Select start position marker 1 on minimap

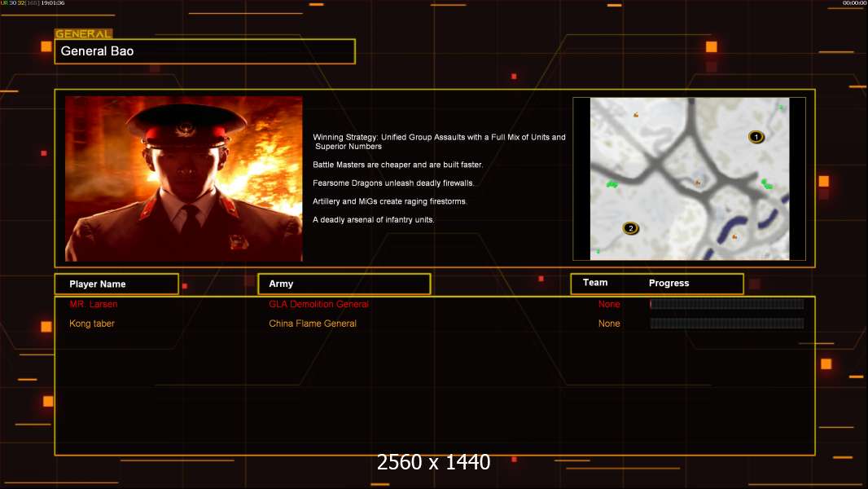[756, 137]
